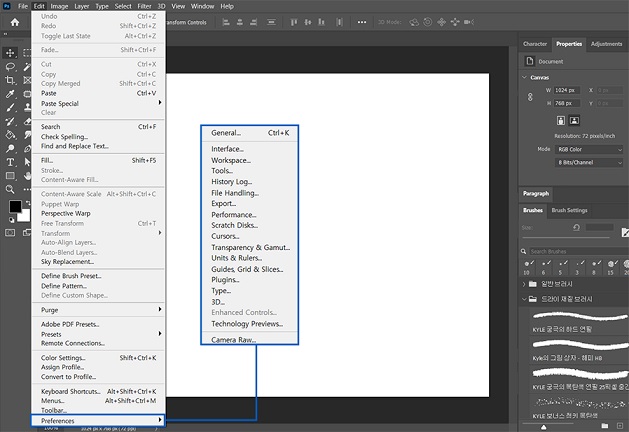Switch to the Brush Settings tab

pyautogui.click(x=569, y=210)
